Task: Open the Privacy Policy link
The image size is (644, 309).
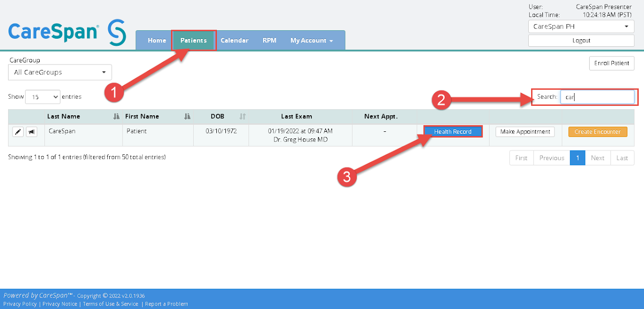Action: pos(20,304)
